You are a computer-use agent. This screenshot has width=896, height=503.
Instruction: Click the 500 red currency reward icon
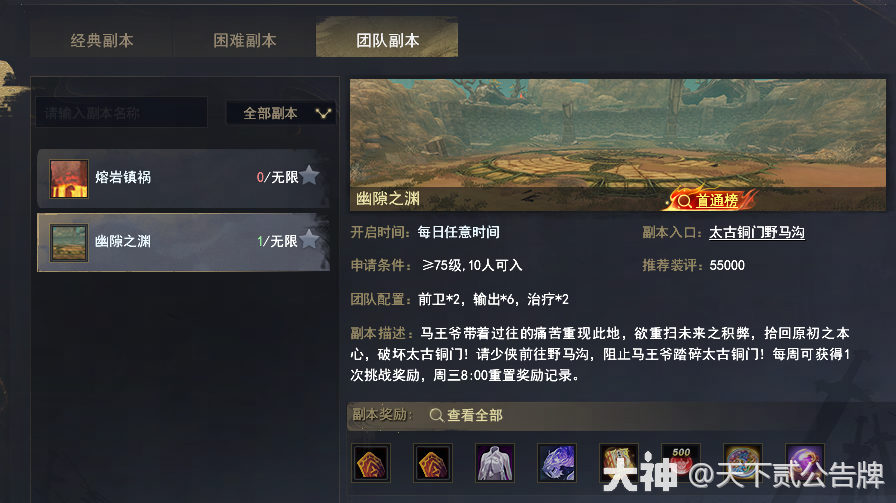(x=681, y=462)
